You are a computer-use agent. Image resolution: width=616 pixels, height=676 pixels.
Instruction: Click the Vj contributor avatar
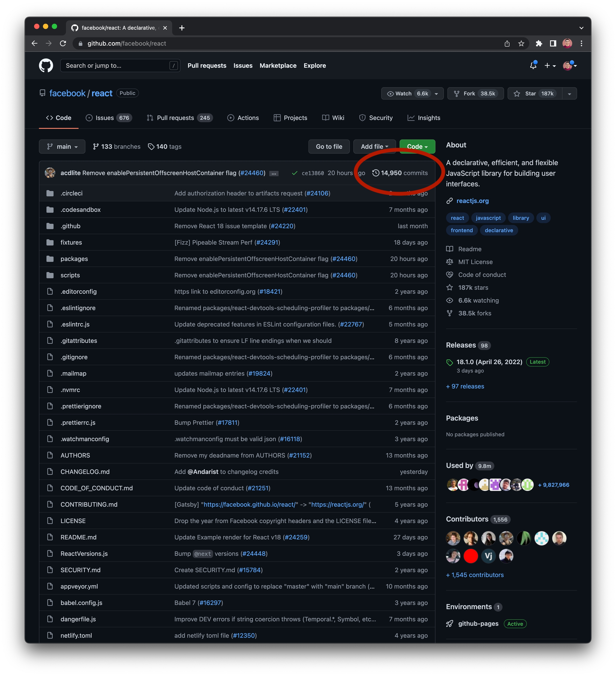488,556
